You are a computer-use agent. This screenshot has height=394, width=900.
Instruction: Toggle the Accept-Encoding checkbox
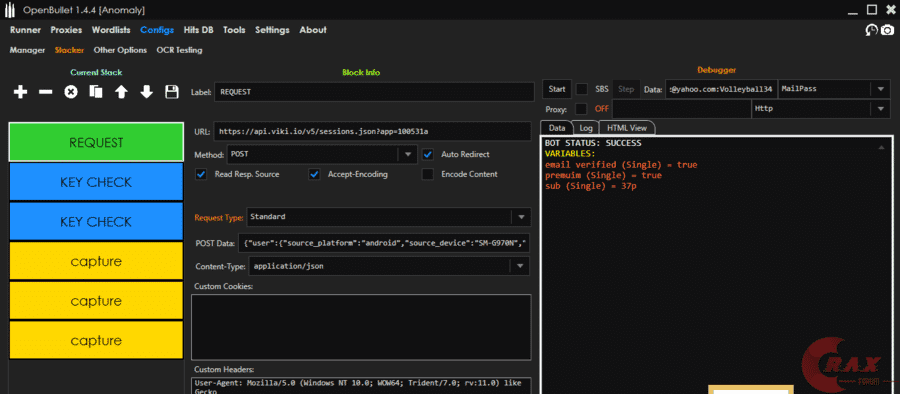point(314,174)
